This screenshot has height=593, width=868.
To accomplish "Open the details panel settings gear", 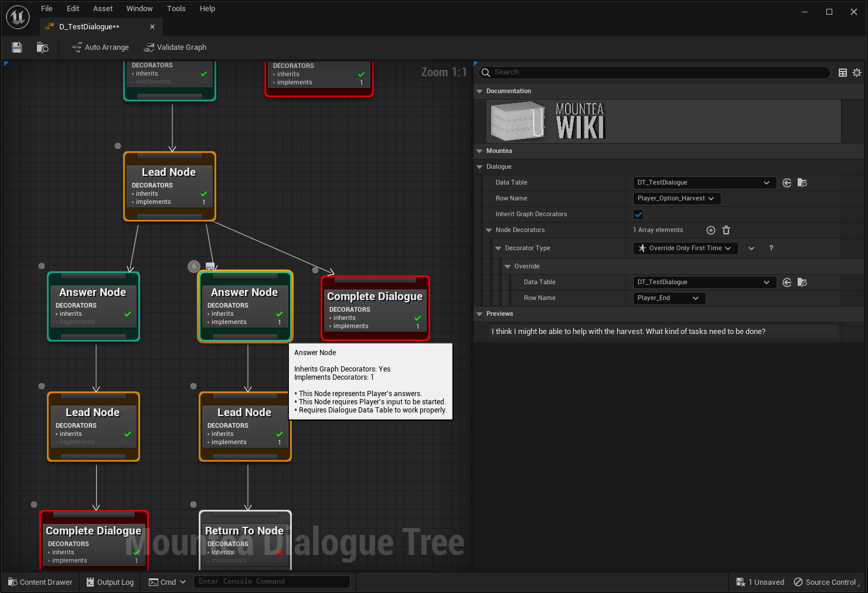I will click(857, 73).
